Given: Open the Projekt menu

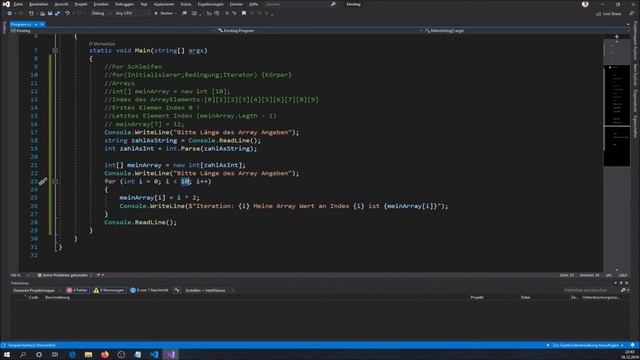Looking at the screenshot, I should (x=81, y=4).
